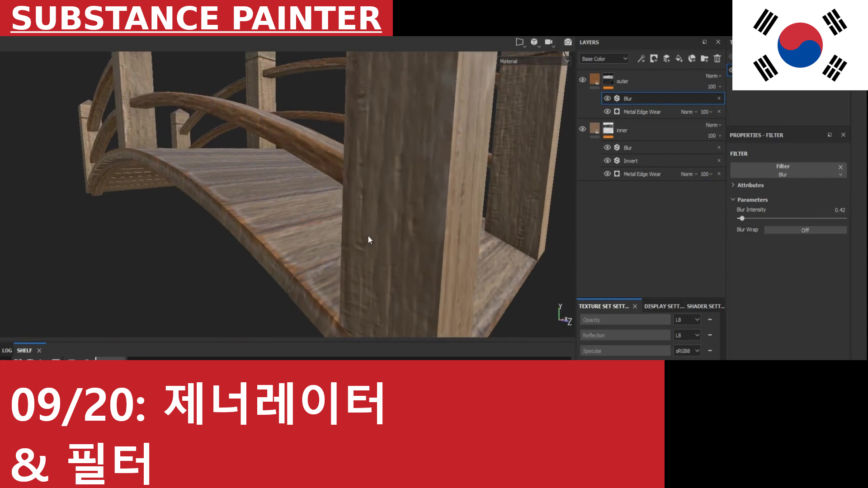
Task: Switch to Shader Settings tab
Action: (x=706, y=306)
